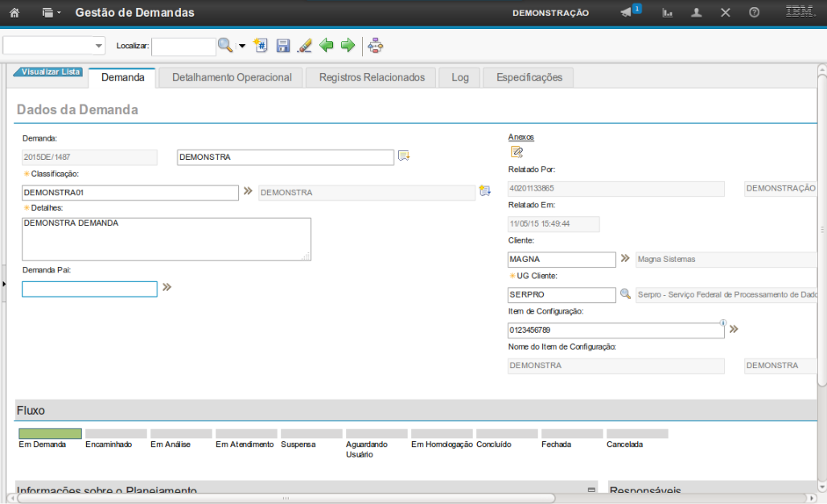This screenshot has height=504, width=827.
Task: Open the Reports chart icon
Action: (x=668, y=13)
